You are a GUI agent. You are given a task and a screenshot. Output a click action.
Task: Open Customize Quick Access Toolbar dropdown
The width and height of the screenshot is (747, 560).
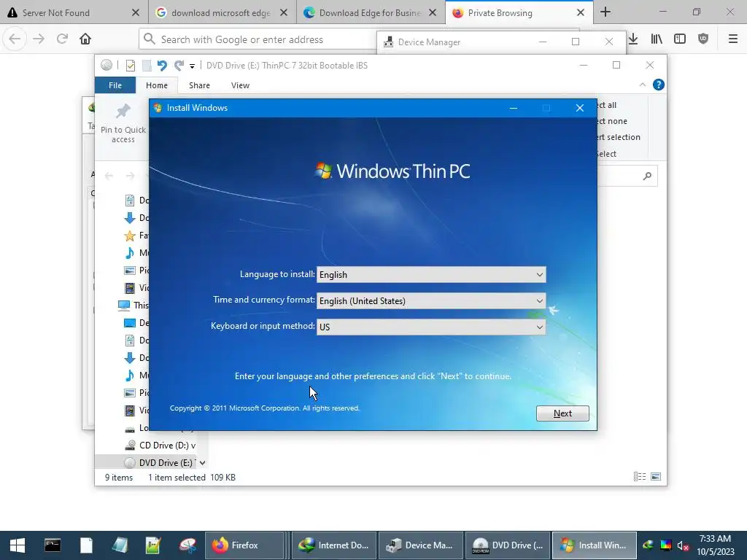192,66
